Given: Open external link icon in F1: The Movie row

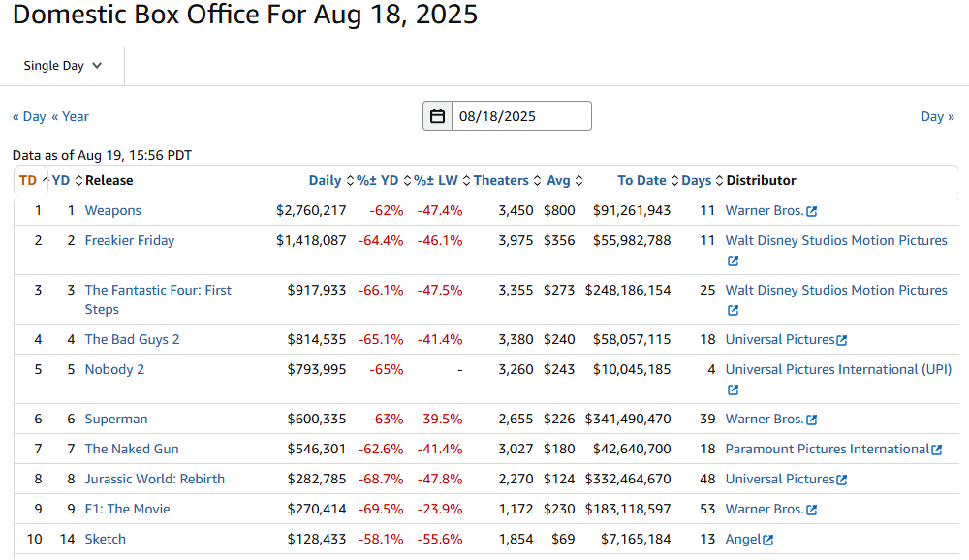Looking at the screenshot, I should [x=811, y=510].
